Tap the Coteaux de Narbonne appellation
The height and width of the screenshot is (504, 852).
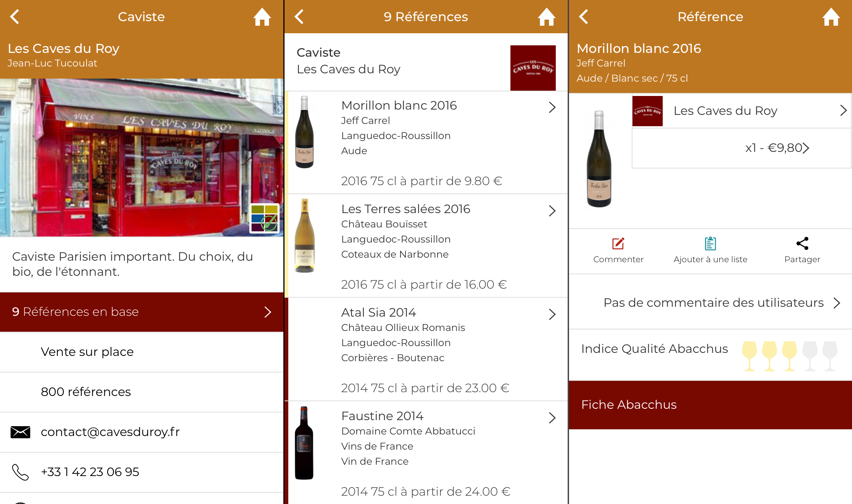click(x=395, y=254)
